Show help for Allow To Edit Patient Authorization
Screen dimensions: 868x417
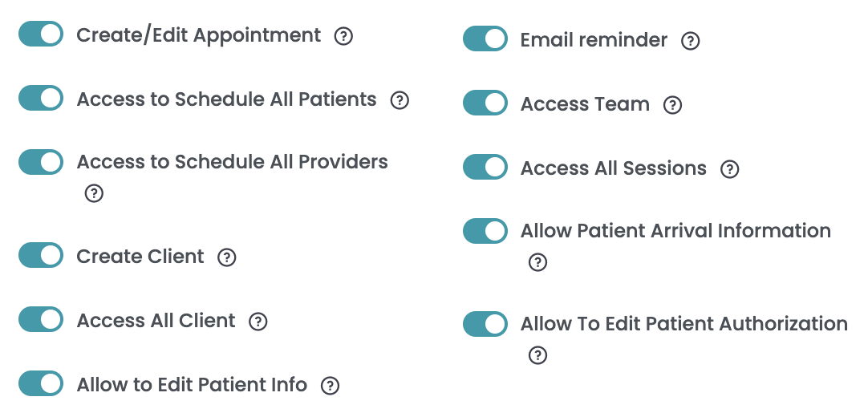coord(537,355)
